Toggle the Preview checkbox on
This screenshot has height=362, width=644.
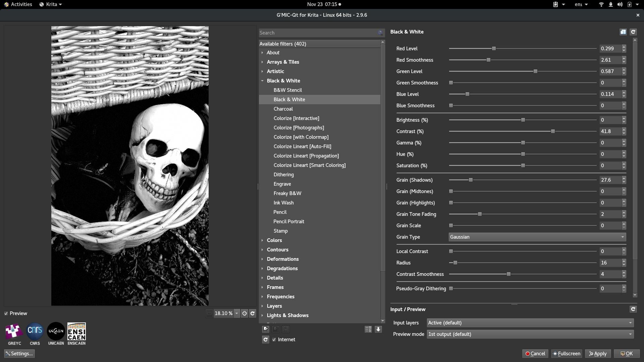[x=7, y=313]
